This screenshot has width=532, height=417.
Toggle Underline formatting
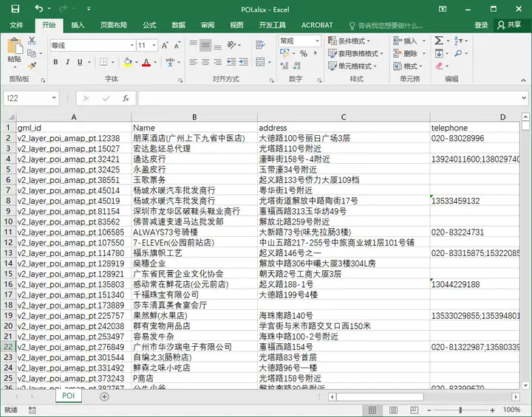[80, 62]
